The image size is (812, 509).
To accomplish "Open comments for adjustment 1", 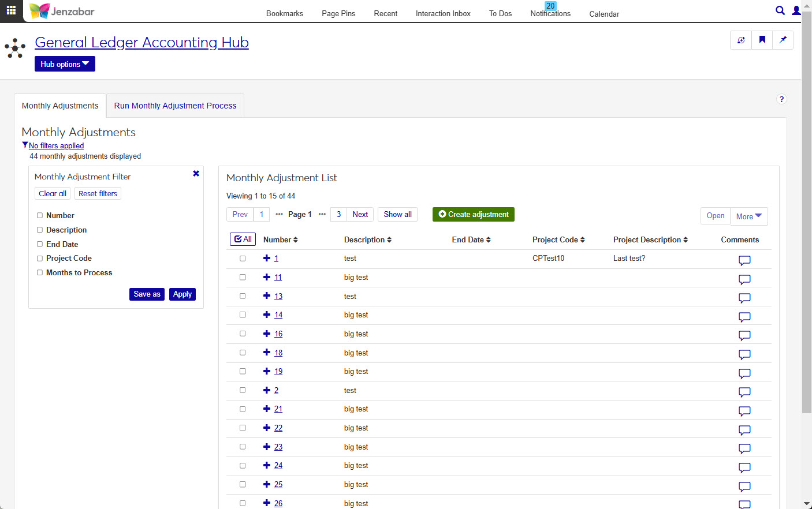I will [x=744, y=260].
